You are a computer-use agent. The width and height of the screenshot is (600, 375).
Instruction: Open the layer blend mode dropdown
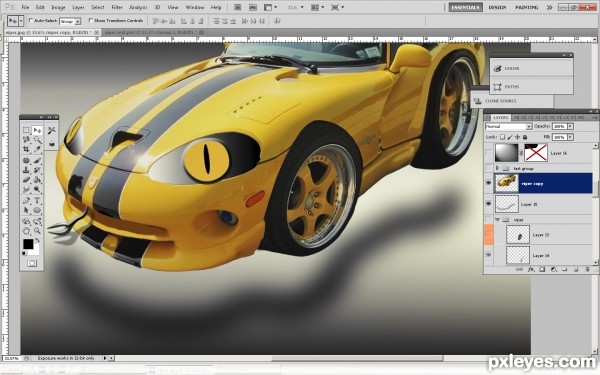coord(509,126)
